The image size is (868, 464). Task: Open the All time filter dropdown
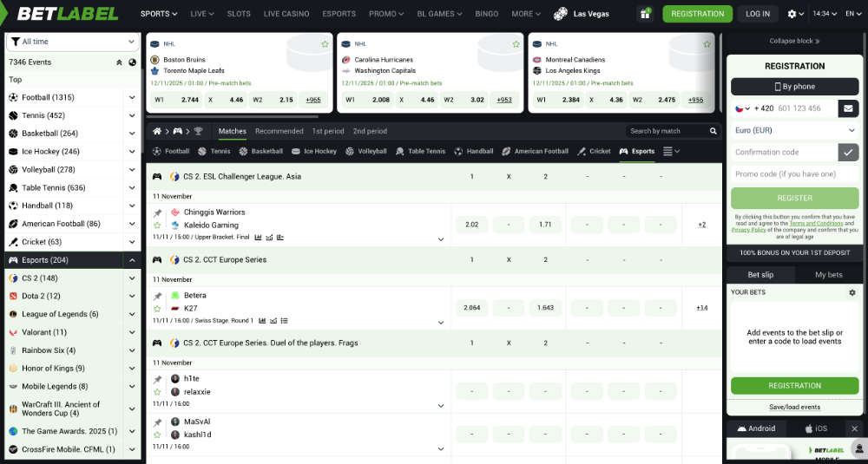[x=73, y=42]
